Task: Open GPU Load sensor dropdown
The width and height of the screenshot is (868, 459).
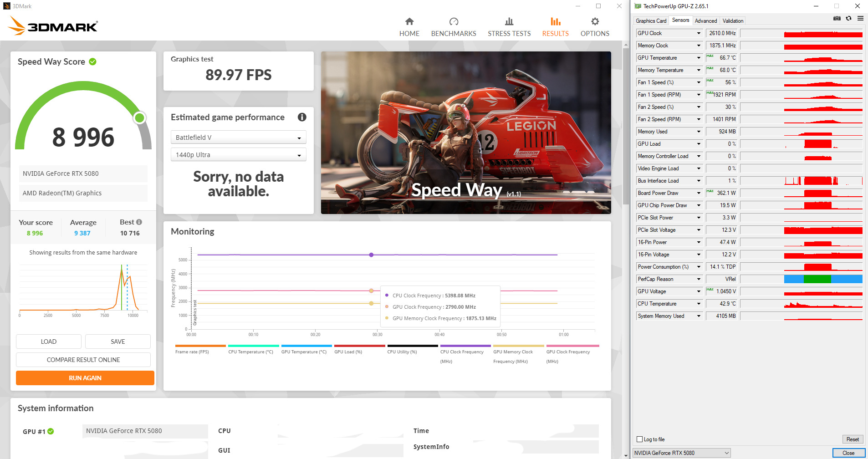Action: pos(699,144)
